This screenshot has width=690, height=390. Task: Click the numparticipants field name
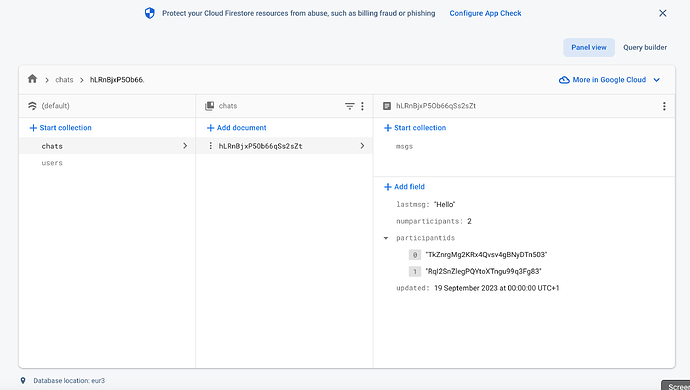pyautogui.click(x=429, y=221)
